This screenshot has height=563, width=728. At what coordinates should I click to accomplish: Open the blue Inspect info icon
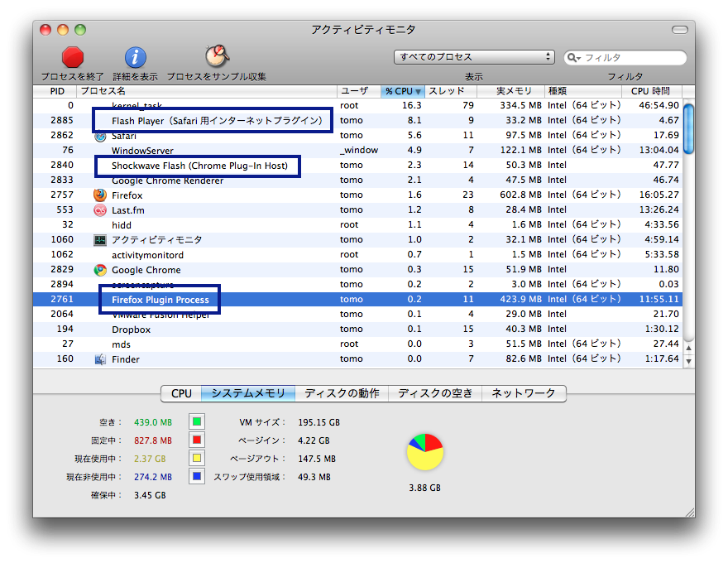(x=135, y=58)
